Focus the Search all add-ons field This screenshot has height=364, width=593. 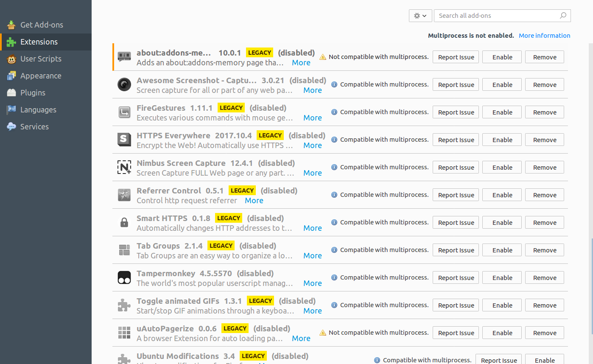coord(502,16)
